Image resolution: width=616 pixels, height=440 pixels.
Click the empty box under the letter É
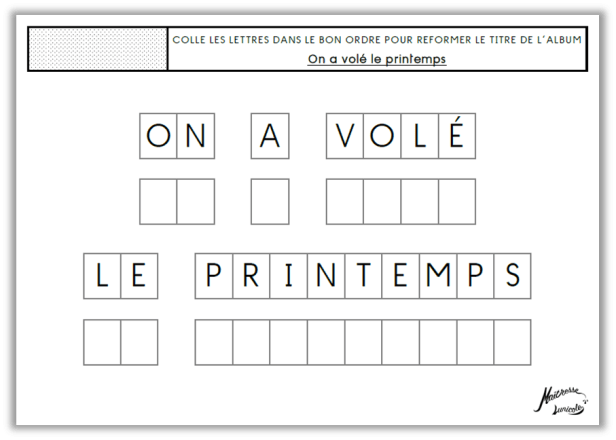[x=456, y=201]
